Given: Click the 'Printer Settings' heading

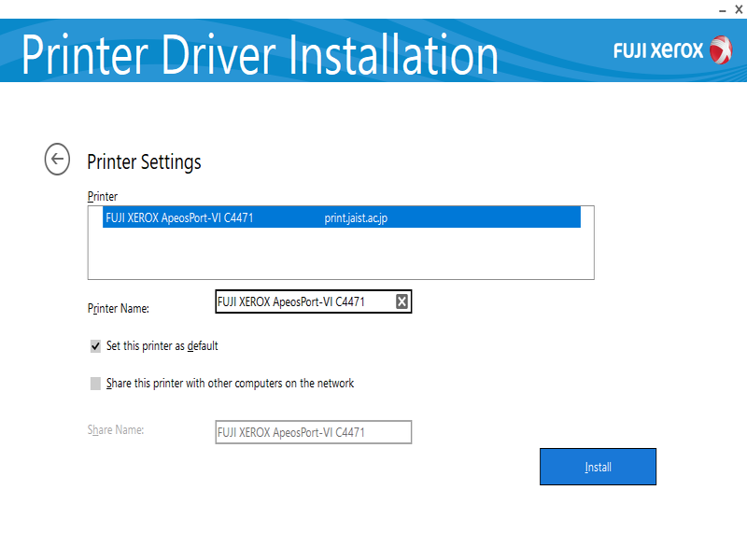Looking at the screenshot, I should pos(144,161).
